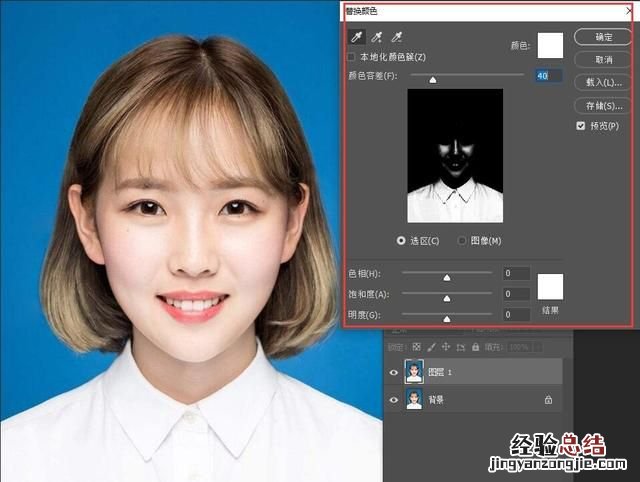Select the Subtract from Sample eyedropper
640x482 pixels.
pyautogui.click(x=397, y=37)
